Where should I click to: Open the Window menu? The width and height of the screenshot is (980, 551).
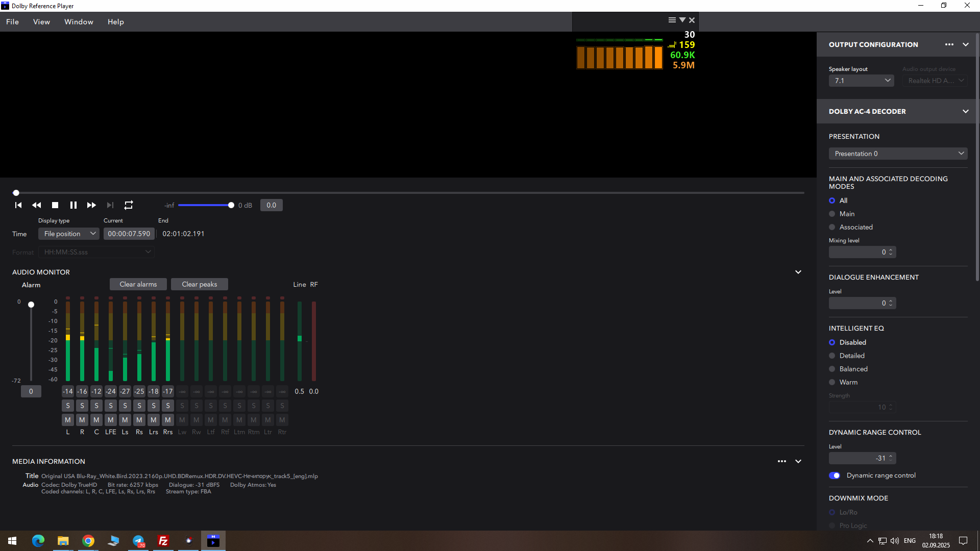click(79, 22)
